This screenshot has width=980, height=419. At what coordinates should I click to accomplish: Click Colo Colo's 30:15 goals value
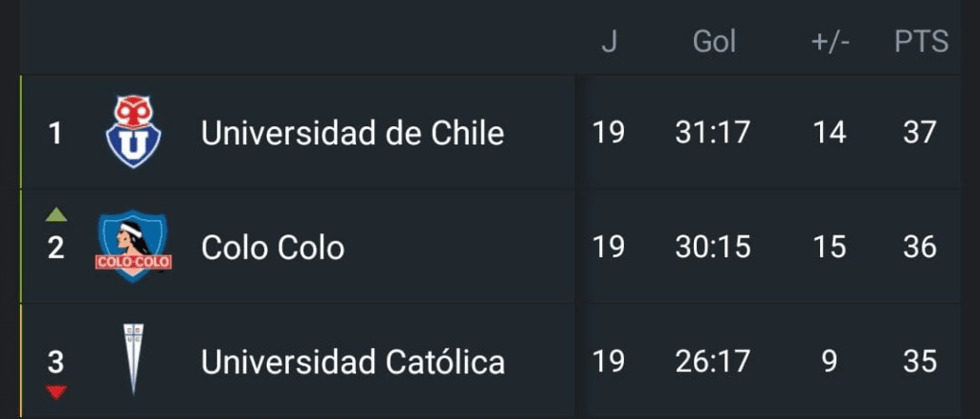pyautogui.click(x=712, y=247)
